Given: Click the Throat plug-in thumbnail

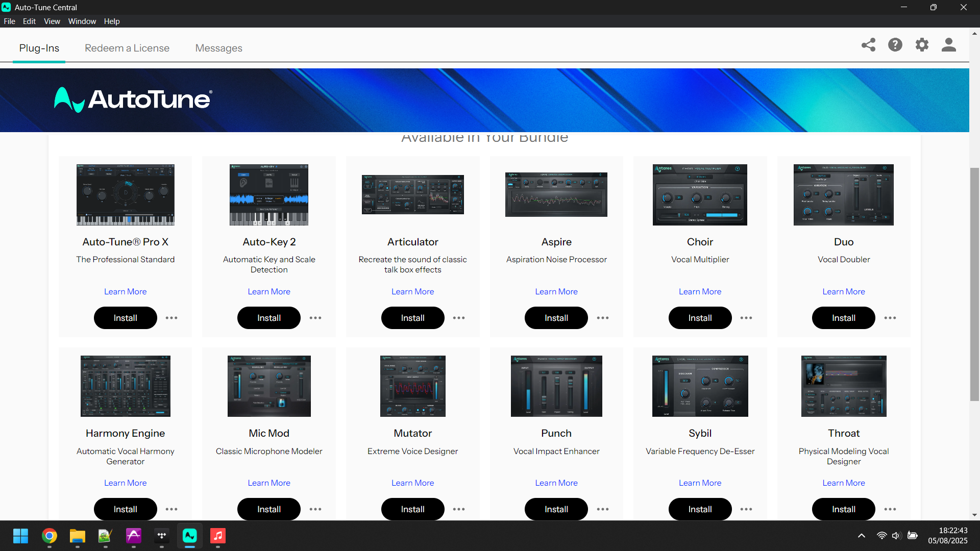Looking at the screenshot, I should tap(844, 386).
